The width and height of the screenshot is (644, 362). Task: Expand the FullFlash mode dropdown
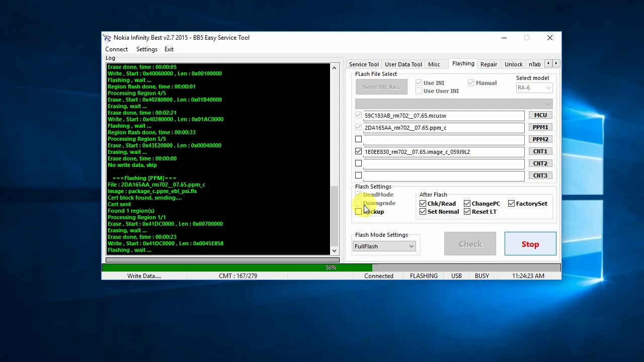384,246
